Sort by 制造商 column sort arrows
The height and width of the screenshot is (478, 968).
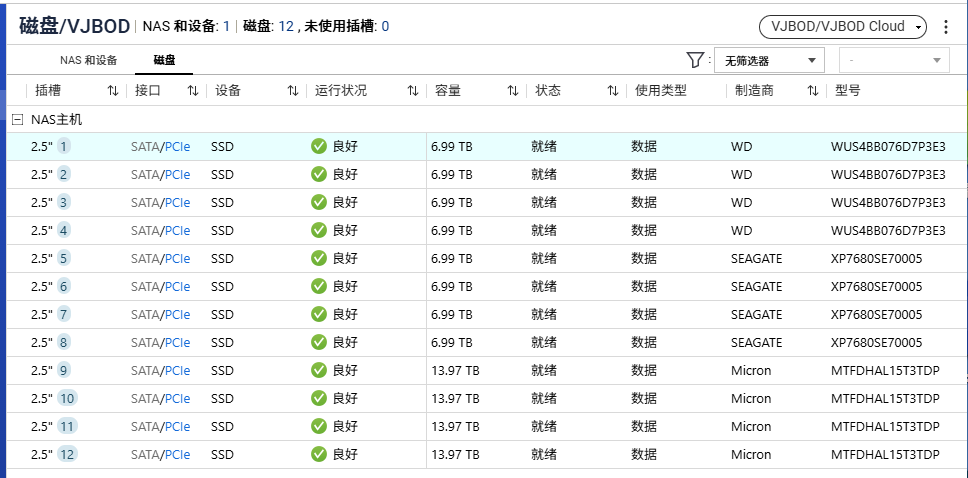point(813,91)
